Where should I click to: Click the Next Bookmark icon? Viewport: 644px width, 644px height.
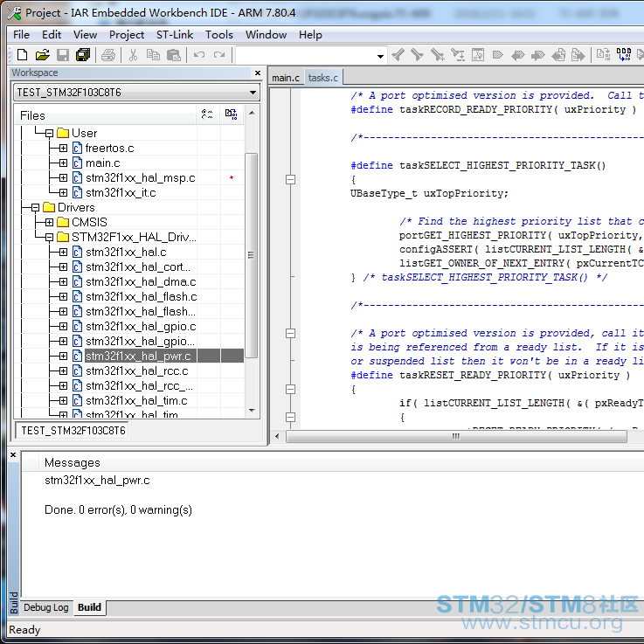pos(537,55)
